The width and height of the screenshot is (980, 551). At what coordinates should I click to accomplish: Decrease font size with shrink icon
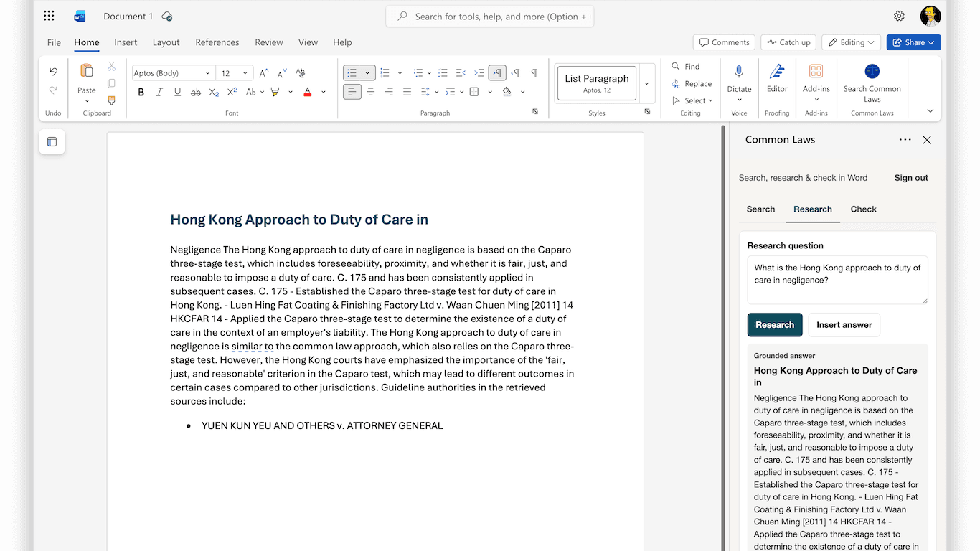(x=282, y=73)
